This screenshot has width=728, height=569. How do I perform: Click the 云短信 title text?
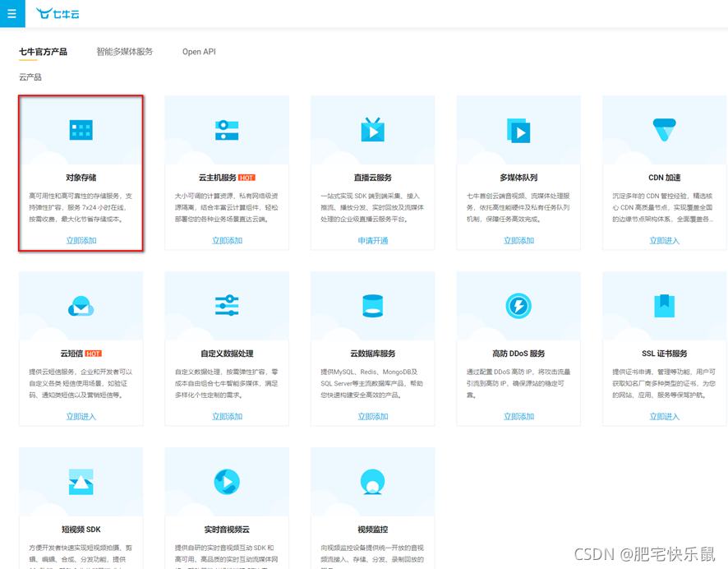click(72, 354)
